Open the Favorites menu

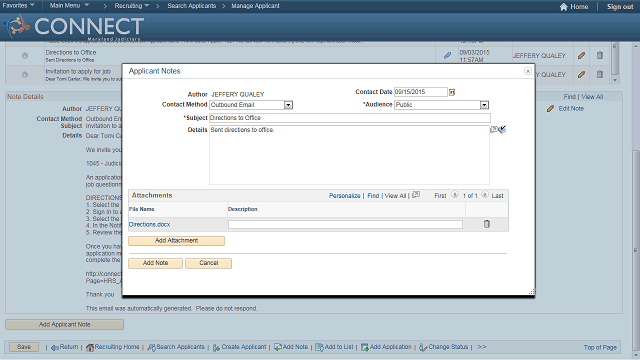pos(18,6)
